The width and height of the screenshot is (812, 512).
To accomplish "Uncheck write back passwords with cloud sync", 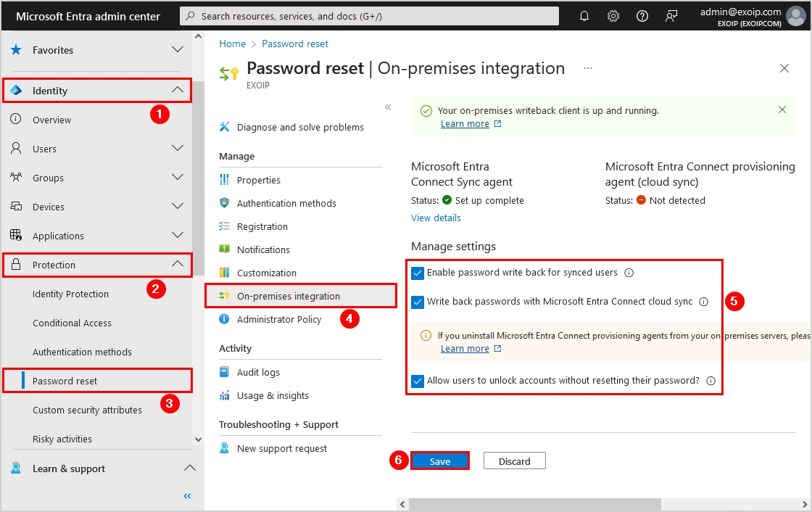I will (417, 302).
